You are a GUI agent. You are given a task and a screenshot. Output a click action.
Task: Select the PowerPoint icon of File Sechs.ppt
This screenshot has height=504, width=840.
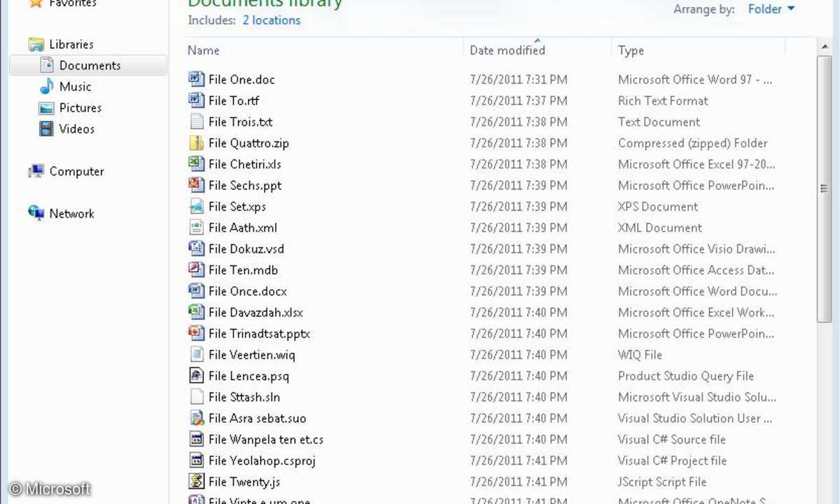click(197, 185)
